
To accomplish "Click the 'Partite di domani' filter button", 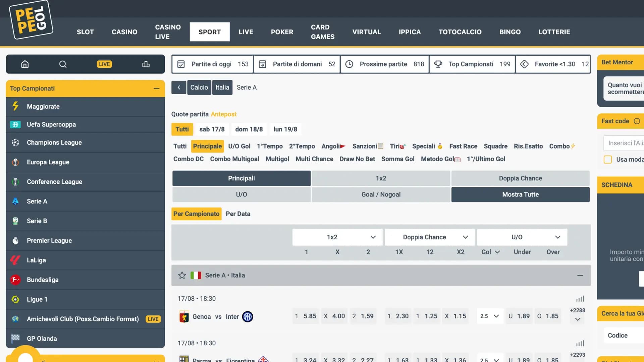I will pyautogui.click(x=297, y=64).
